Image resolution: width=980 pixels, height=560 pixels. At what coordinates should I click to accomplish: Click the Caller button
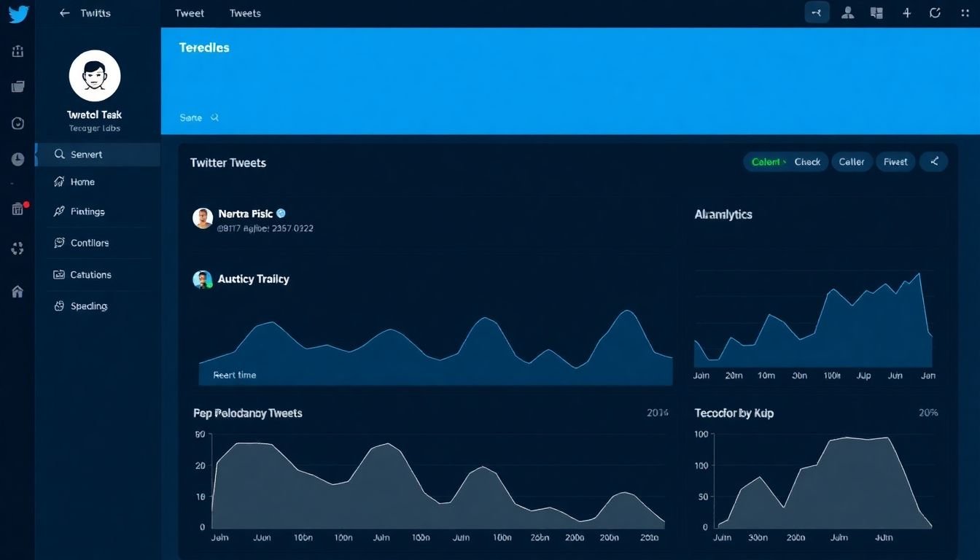pyautogui.click(x=852, y=162)
